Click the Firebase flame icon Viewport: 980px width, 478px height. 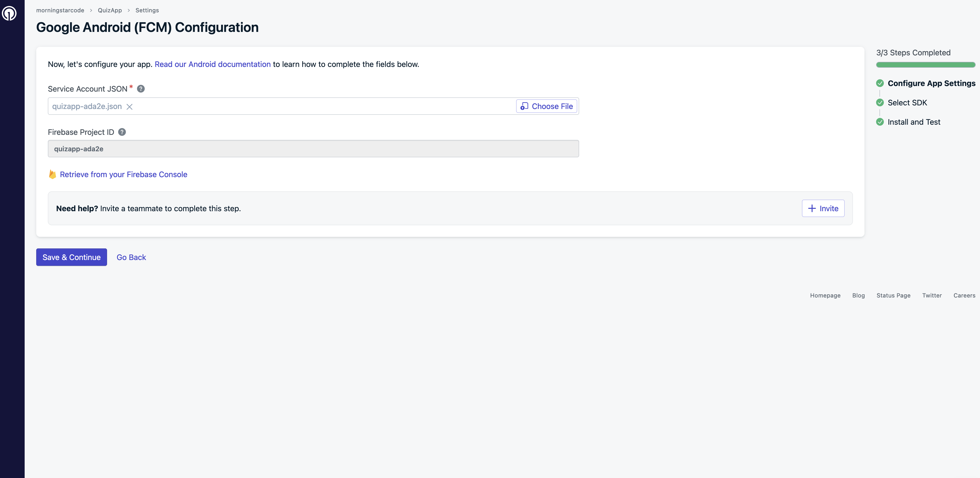(x=52, y=174)
